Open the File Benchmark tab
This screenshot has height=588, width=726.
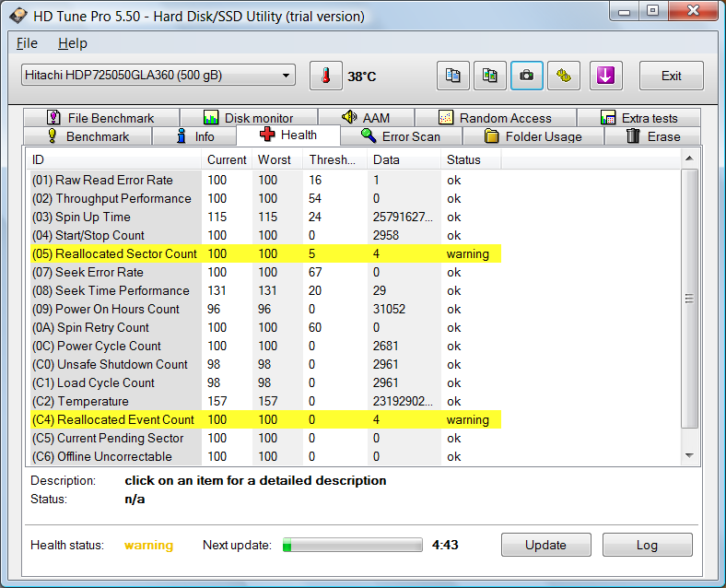[x=101, y=118]
